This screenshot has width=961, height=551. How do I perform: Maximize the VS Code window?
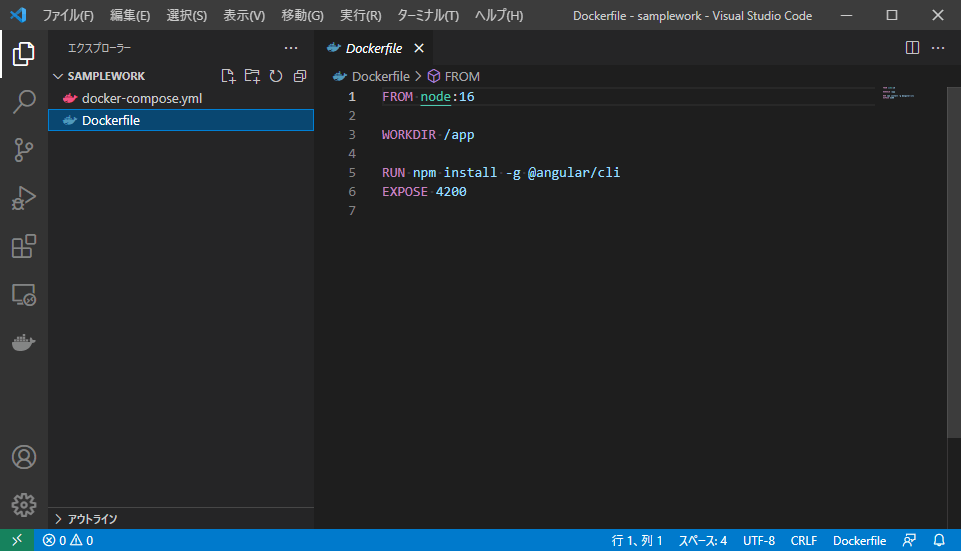click(x=892, y=15)
